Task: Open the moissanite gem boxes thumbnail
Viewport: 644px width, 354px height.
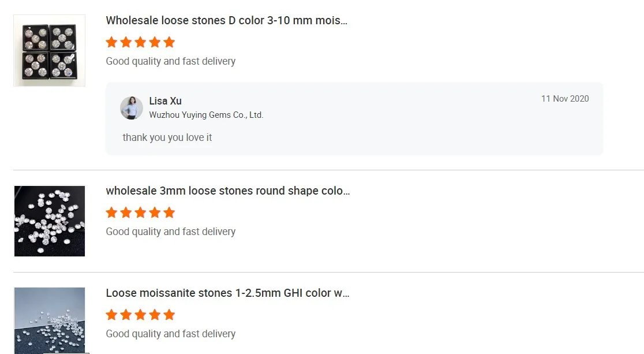Action: tap(50, 51)
